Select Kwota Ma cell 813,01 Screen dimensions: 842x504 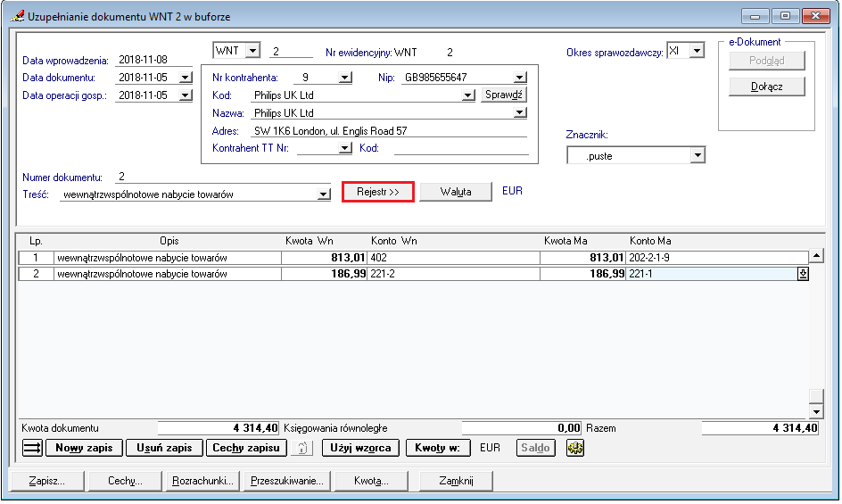tap(583, 258)
